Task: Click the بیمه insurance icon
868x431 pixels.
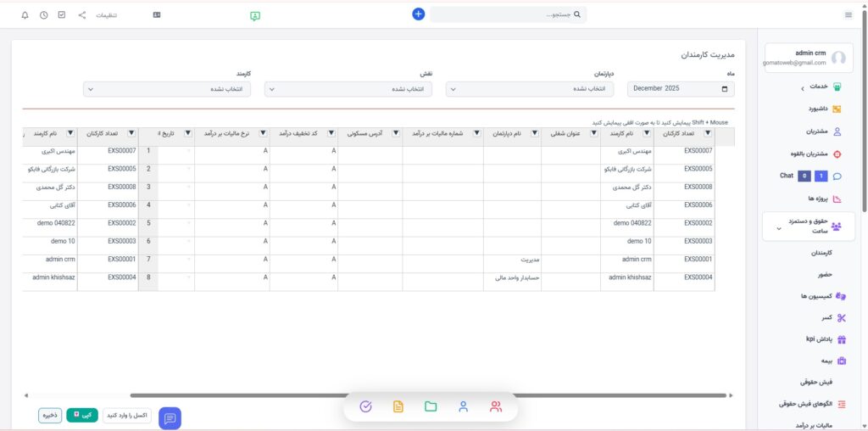Action: coord(842,361)
